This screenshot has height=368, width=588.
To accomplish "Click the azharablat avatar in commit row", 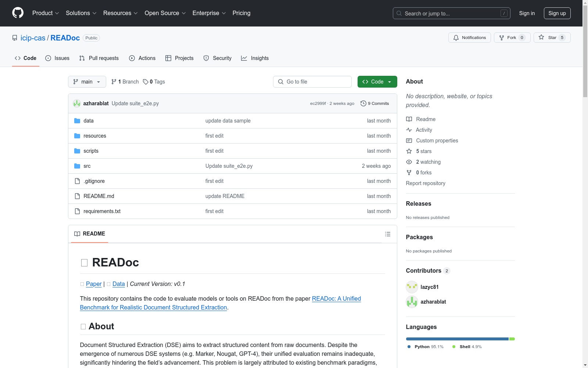I will click(77, 103).
